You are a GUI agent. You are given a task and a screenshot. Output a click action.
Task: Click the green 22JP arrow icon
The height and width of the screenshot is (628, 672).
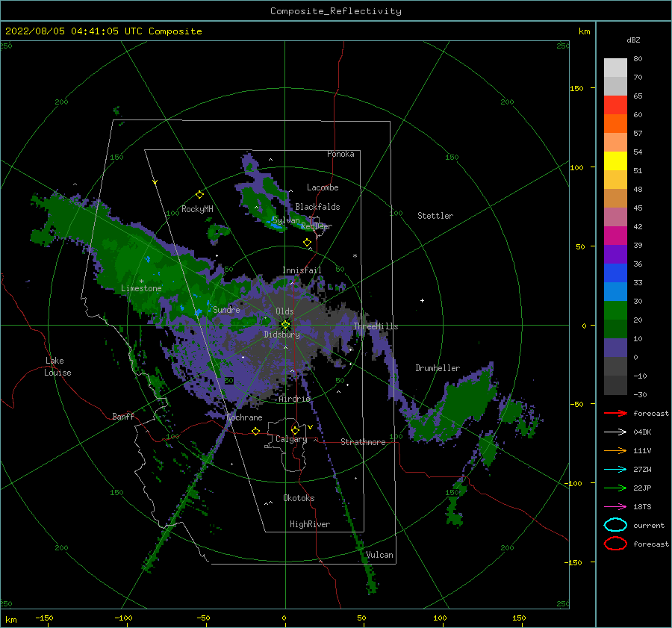tap(615, 488)
